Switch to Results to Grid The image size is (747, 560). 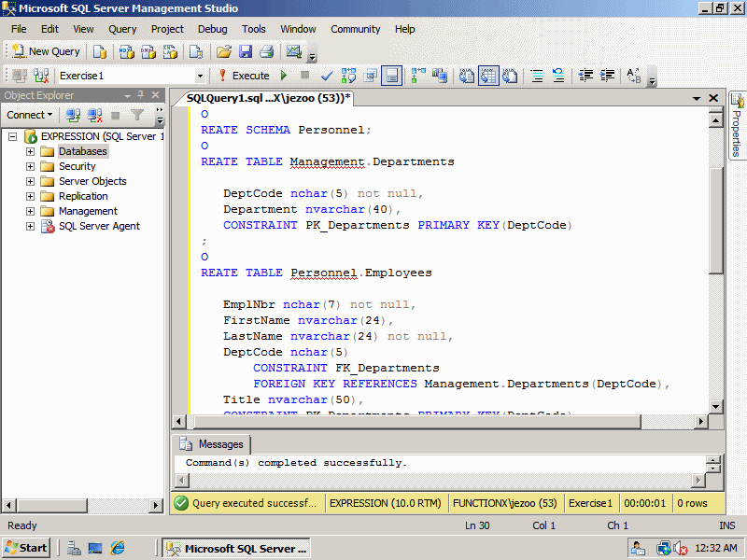[488, 76]
